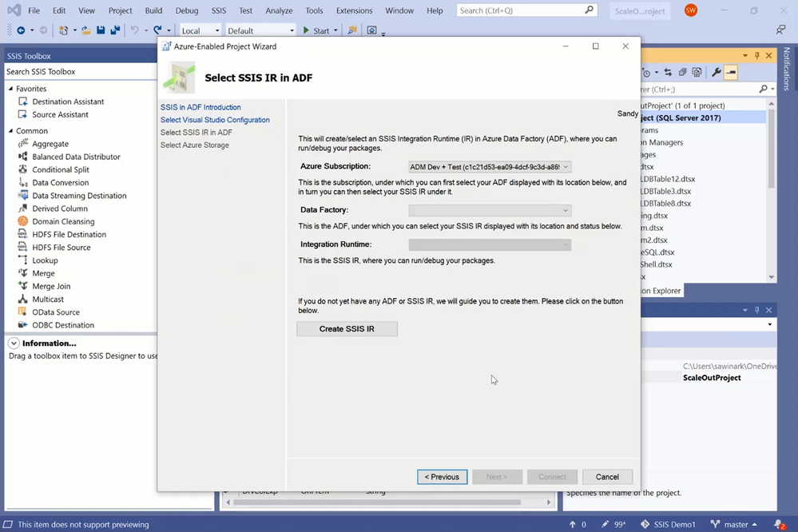Click the Sync with Active Document icon in Solution Explorer
Image resolution: width=798 pixels, height=532 pixels.
point(669,72)
